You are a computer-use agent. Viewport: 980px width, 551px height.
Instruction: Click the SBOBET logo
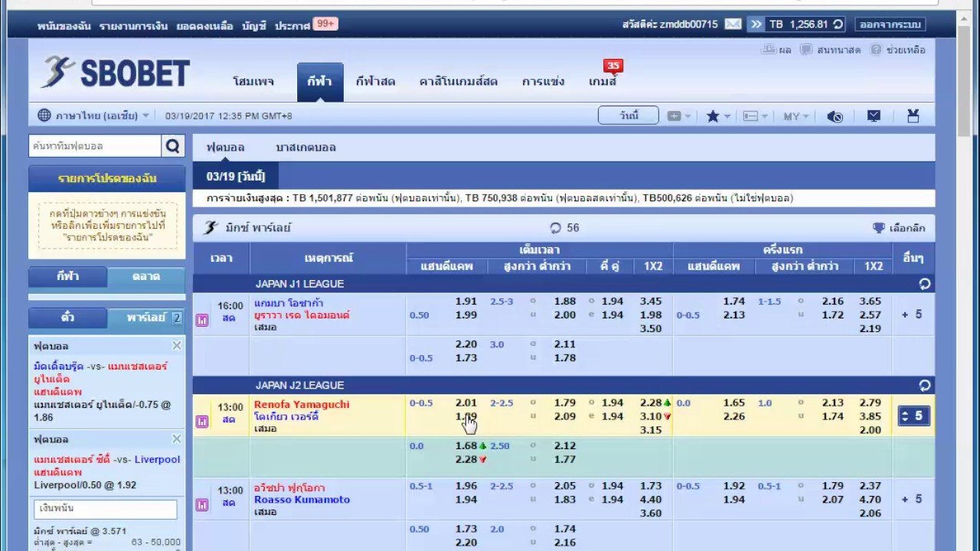point(116,73)
